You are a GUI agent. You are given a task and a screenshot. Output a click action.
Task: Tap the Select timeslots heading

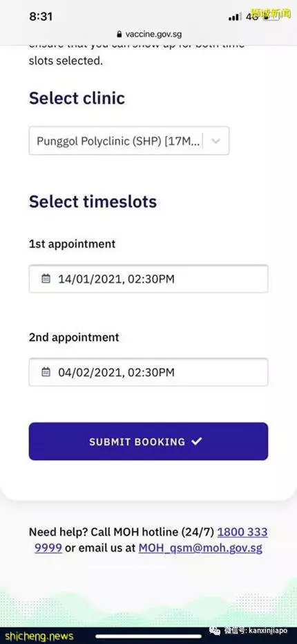(93, 202)
